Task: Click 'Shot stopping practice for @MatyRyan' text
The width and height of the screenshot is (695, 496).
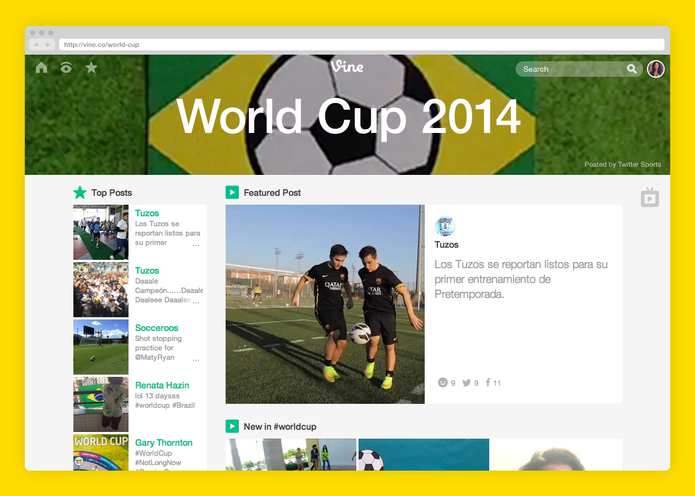Action: pyautogui.click(x=158, y=348)
